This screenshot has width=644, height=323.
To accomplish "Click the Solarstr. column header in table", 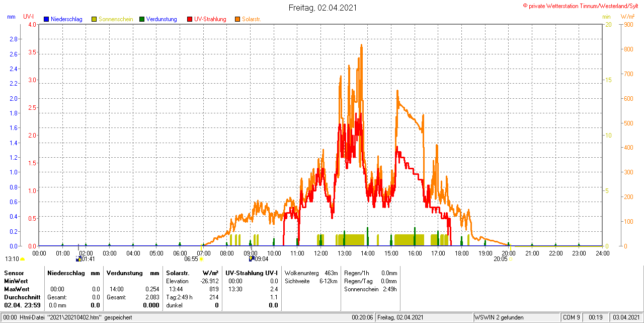I will point(177,273).
